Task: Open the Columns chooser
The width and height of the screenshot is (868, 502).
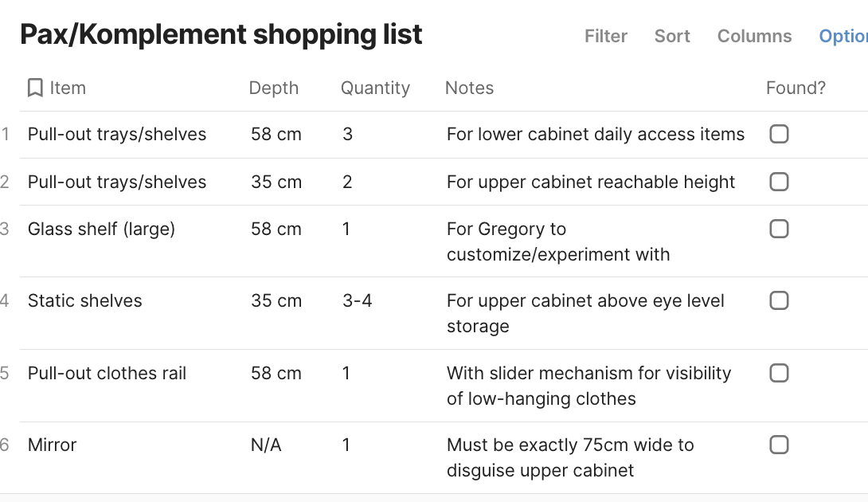Action: point(754,36)
